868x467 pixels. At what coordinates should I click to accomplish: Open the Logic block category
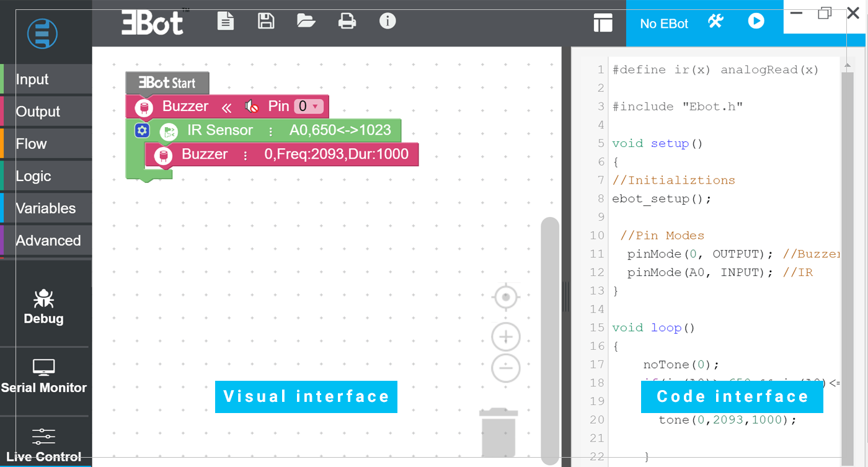point(46,176)
